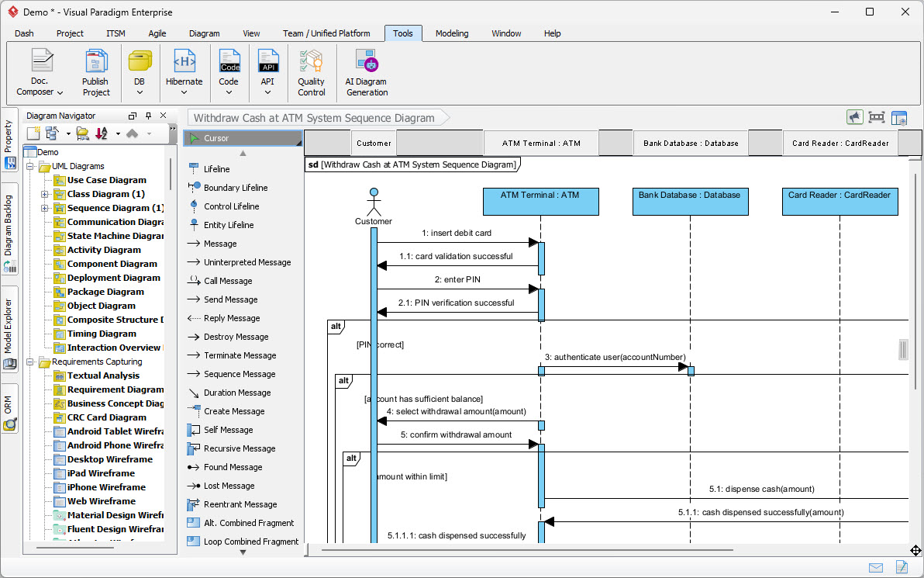Click the Card Reader : CardReader header button
Image resolution: width=924 pixels, height=578 pixels.
point(840,144)
